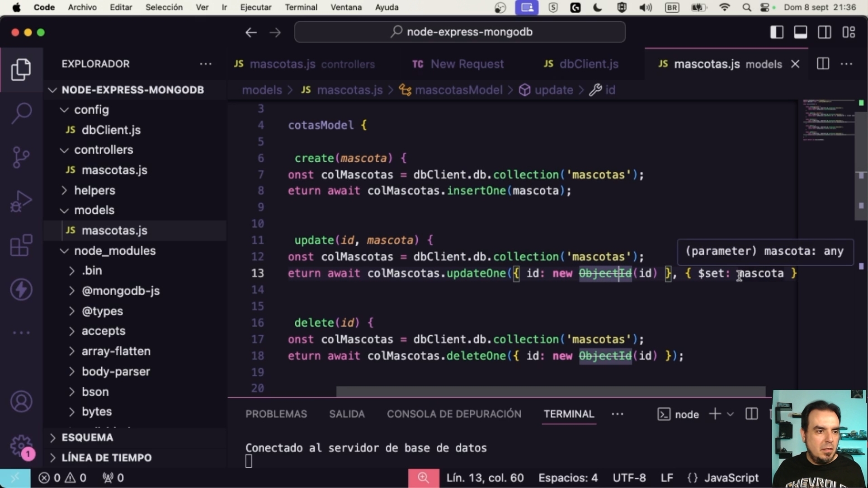This screenshot has width=868, height=488.
Task: Show additional activity bar views ellipsis
Action: [21, 333]
